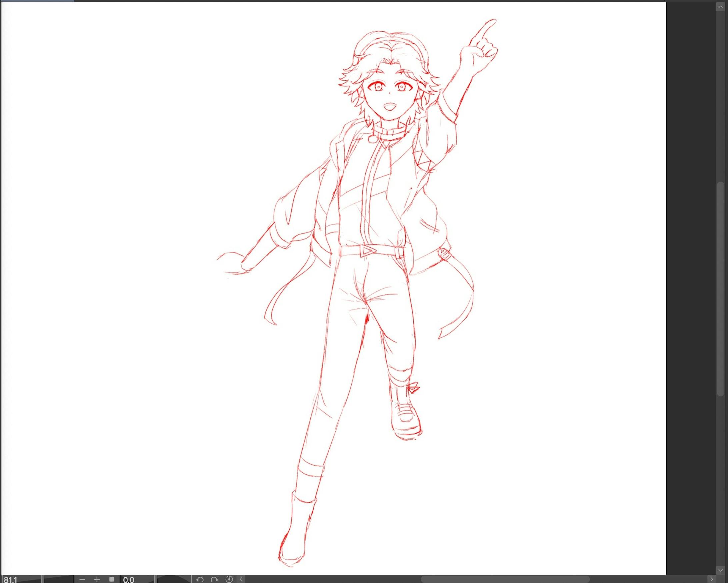Zoom in using the plus icon
Image resolution: width=728 pixels, height=583 pixels.
[x=97, y=580]
